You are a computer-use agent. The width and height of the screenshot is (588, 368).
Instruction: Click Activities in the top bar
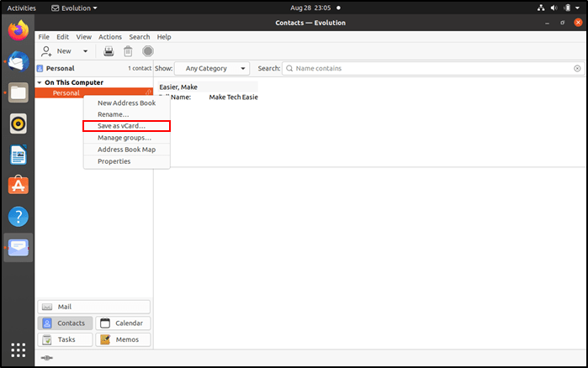point(21,8)
